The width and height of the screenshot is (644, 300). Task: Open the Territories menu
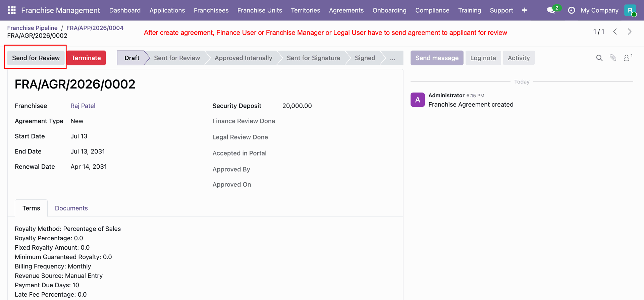pos(305,10)
